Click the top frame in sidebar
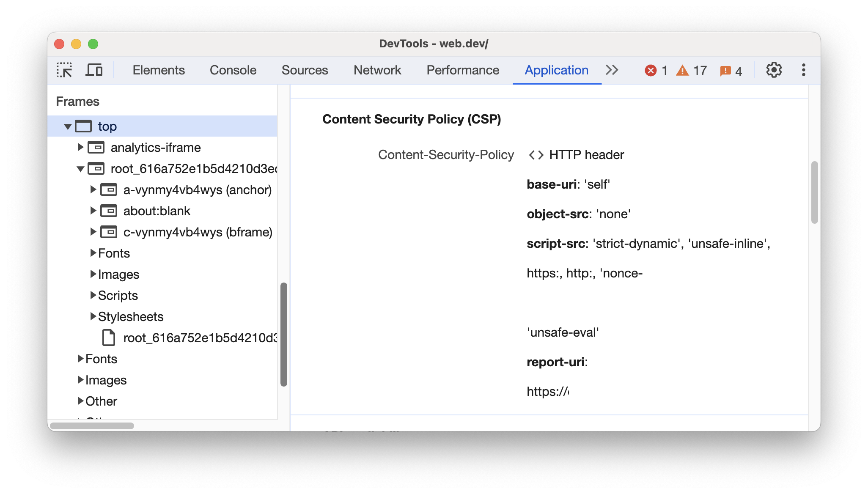The height and width of the screenshot is (494, 868). pyautogui.click(x=107, y=126)
